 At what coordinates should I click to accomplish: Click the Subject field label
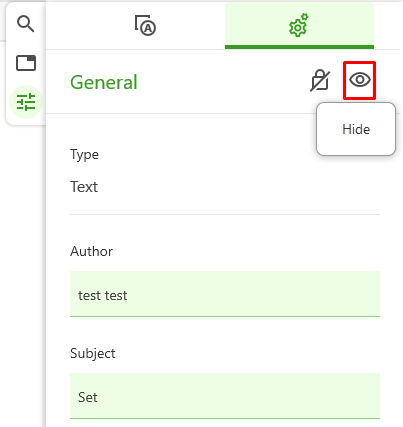pos(93,354)
